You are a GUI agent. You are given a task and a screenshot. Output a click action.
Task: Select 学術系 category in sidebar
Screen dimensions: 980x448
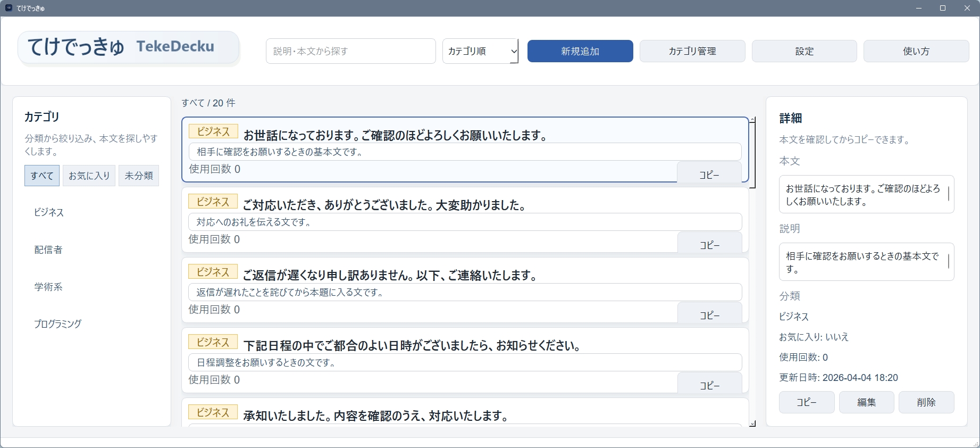pos(48,287)
